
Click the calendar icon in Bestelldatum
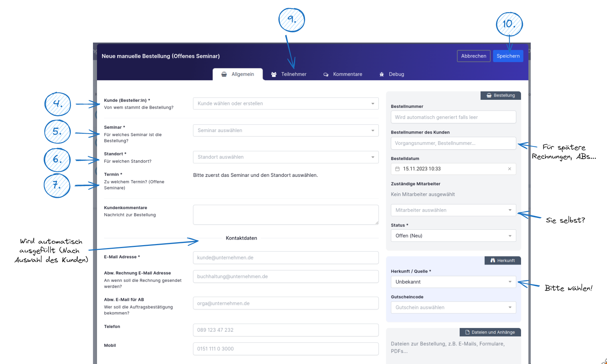[x=397, y=169]
